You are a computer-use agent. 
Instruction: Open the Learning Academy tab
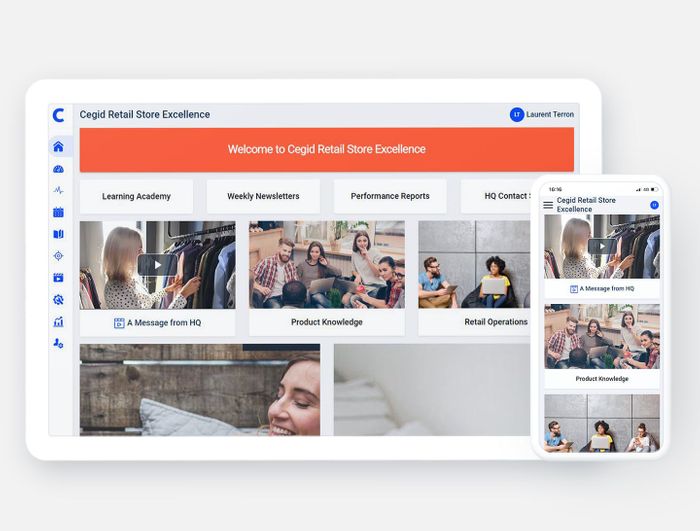pyautogui.click(x=136, y=196)
